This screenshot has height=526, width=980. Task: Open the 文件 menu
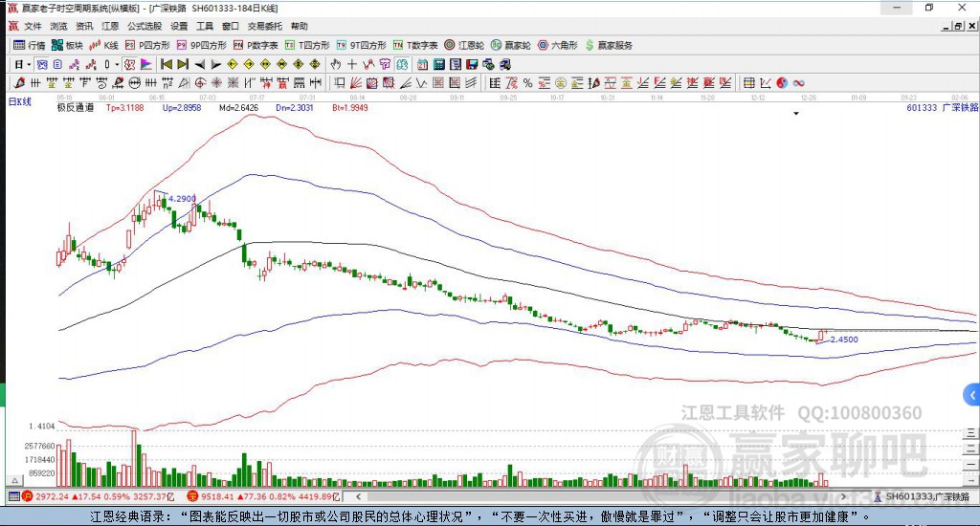33,26
